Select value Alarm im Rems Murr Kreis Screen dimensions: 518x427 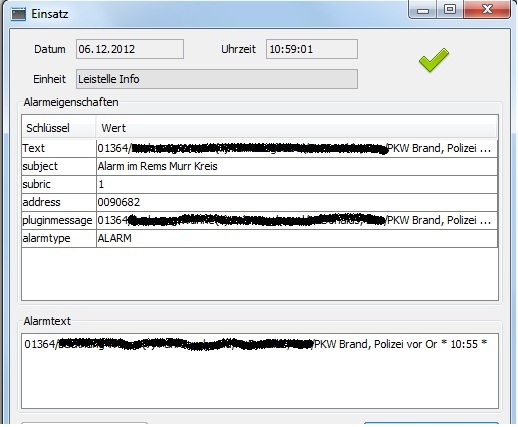pos(297,166)
